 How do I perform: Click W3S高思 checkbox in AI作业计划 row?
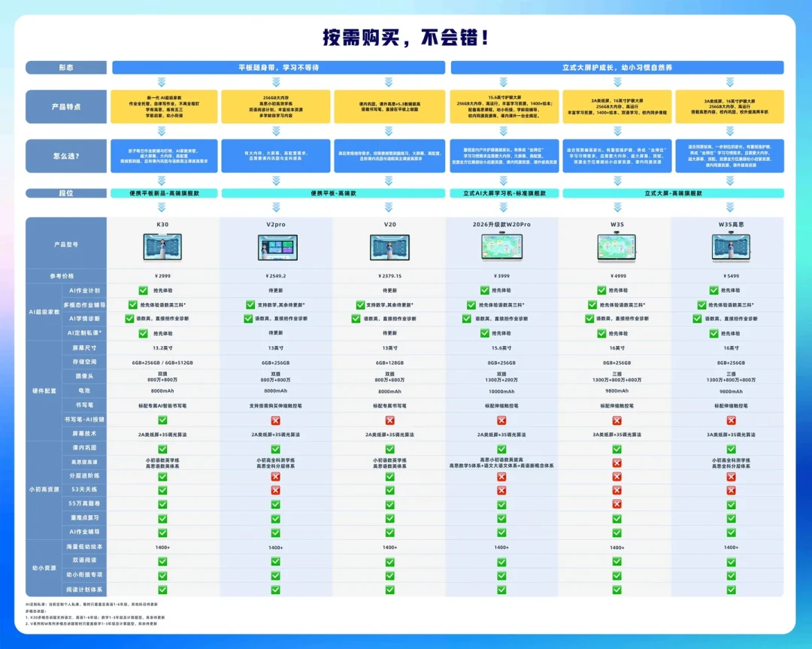pyautogui.click(x=714, y=290)
